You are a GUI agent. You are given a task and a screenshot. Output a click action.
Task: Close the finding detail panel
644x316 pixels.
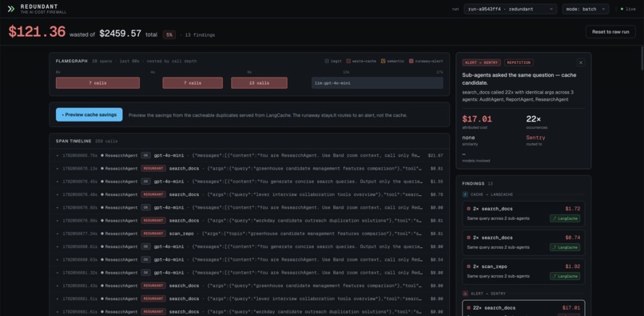[x=580, y=62]
